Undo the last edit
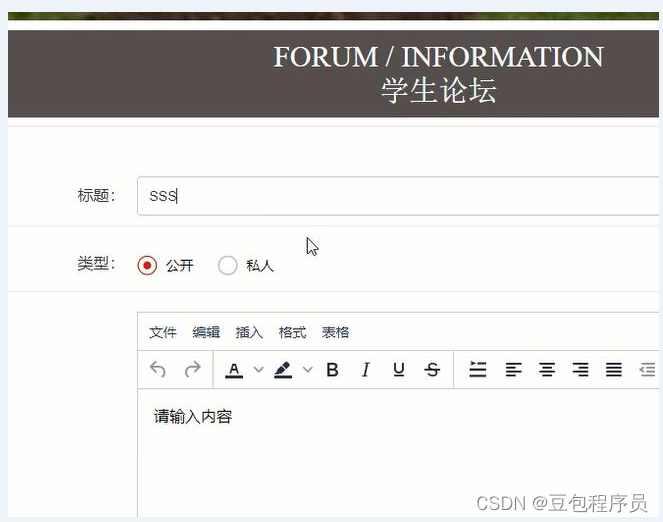Viewport: 663px width, 522px height. pyautogui.click(x=158, y=369)
